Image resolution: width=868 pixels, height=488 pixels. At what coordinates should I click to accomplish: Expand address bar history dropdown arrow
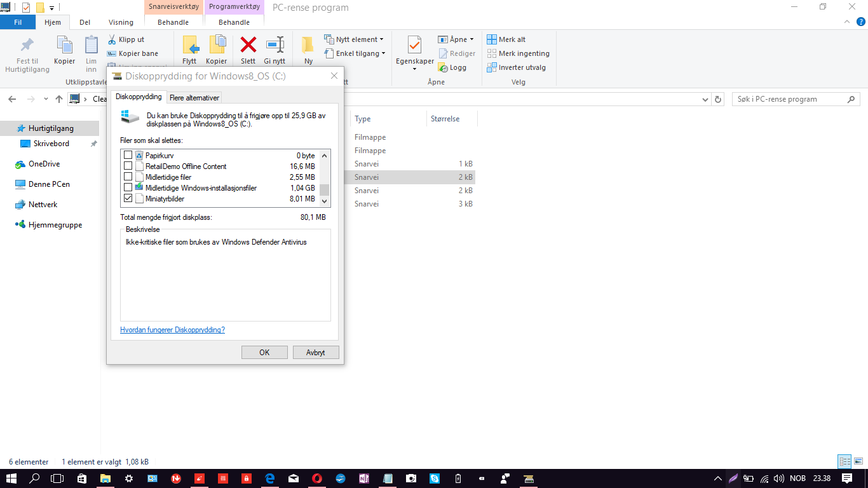point(705,99)
